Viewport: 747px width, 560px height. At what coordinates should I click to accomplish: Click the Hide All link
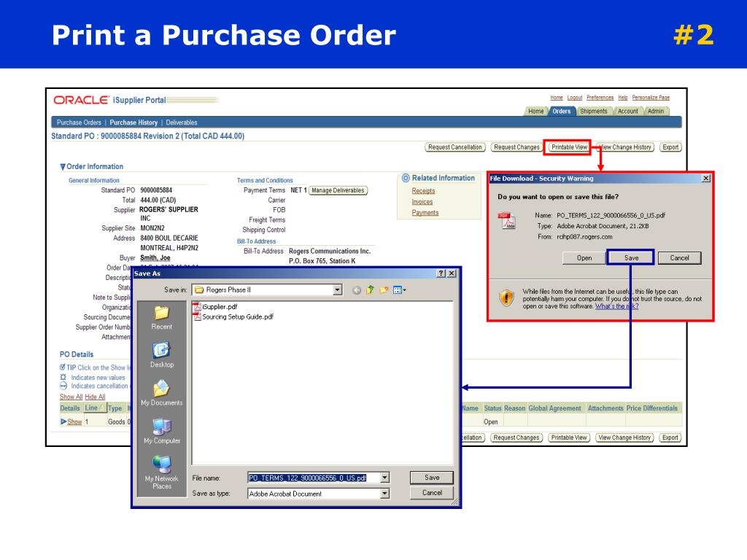pos(95,397)
